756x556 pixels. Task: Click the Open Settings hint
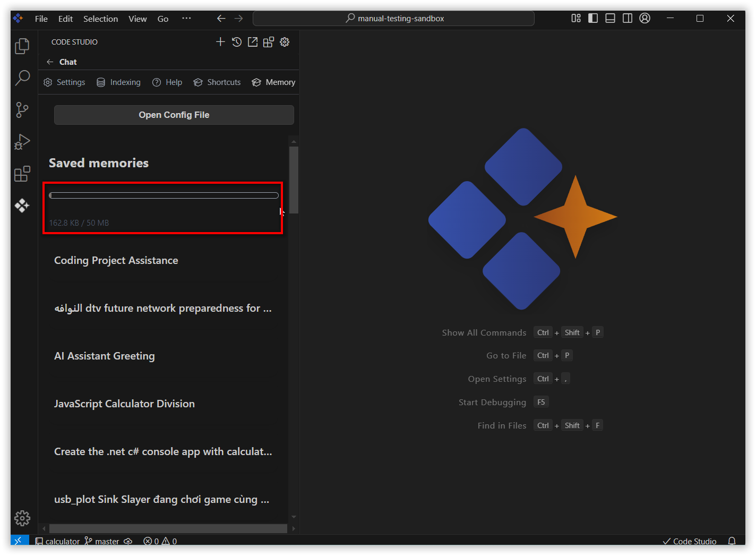[497, 379]
